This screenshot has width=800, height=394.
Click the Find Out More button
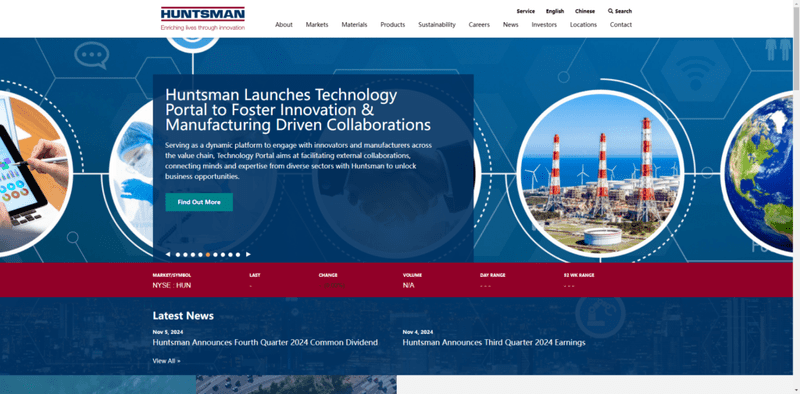199,202
